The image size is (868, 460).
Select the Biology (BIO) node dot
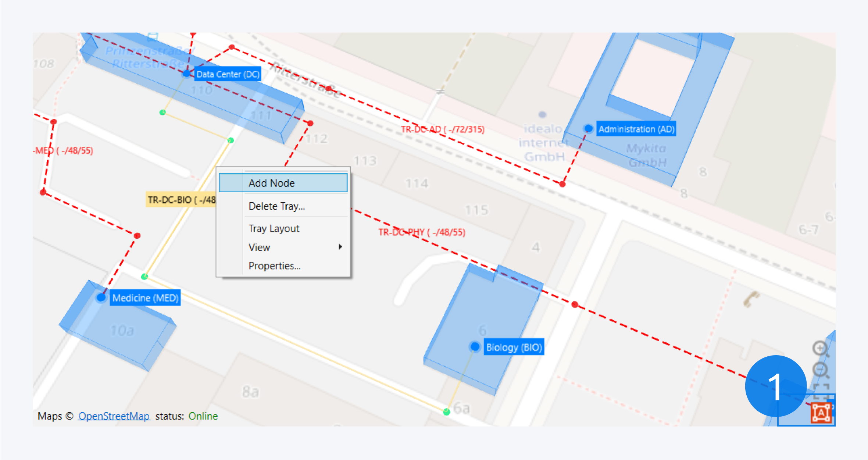[x=475, y=346]
